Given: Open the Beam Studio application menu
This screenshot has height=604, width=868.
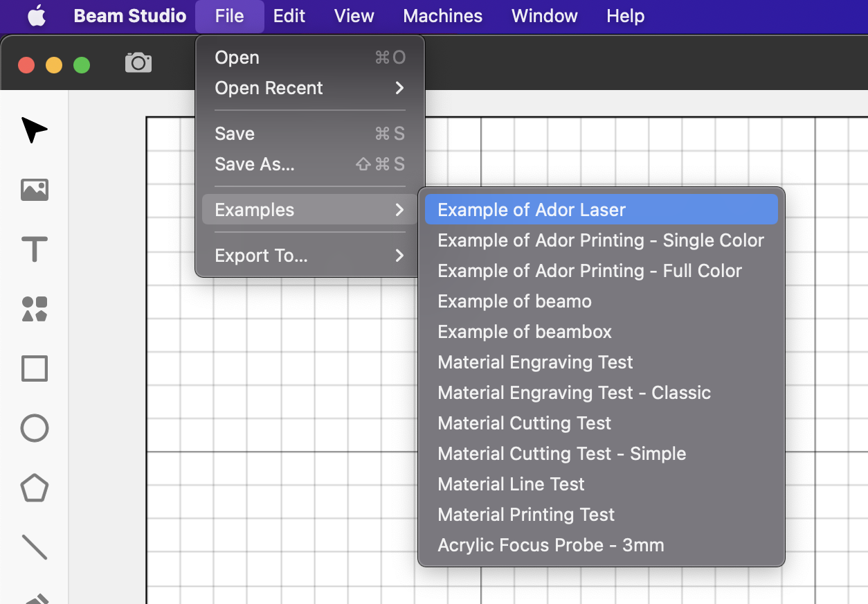Looking at the screenshot, I should pyautogui.click(x=130, y=16).
